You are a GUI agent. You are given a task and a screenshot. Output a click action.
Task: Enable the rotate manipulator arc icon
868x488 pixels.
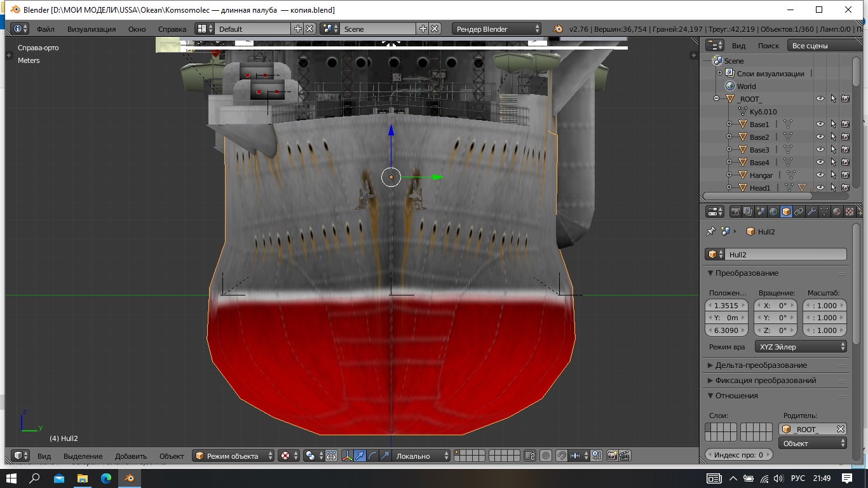[x=373, y=456]
